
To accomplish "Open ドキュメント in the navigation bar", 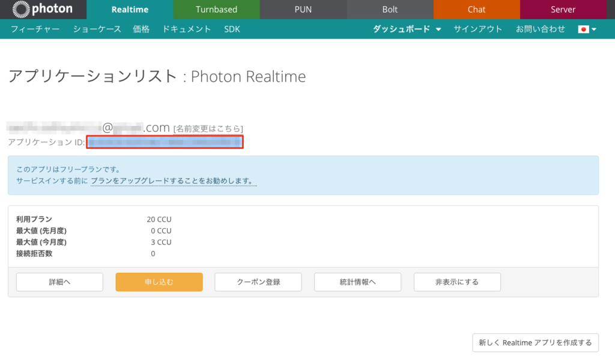I will [x=187, y=29].
